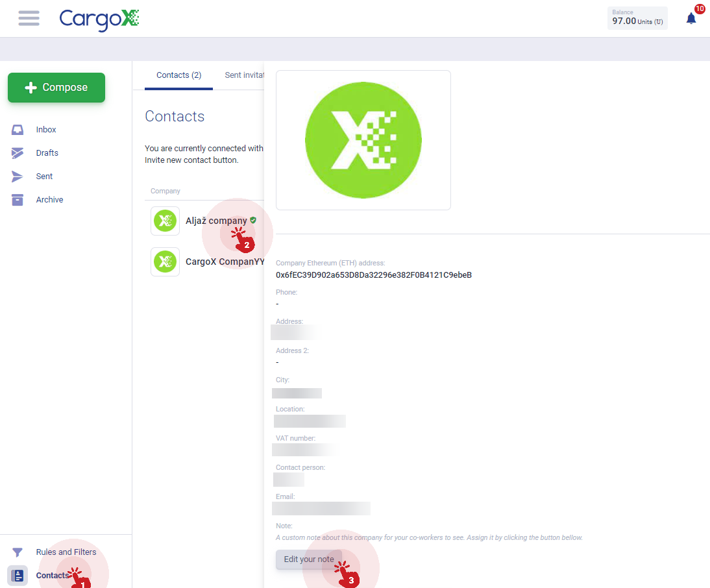Click the CargoX CompanYY logo icon
710x588 pixels.
point(165,262)
